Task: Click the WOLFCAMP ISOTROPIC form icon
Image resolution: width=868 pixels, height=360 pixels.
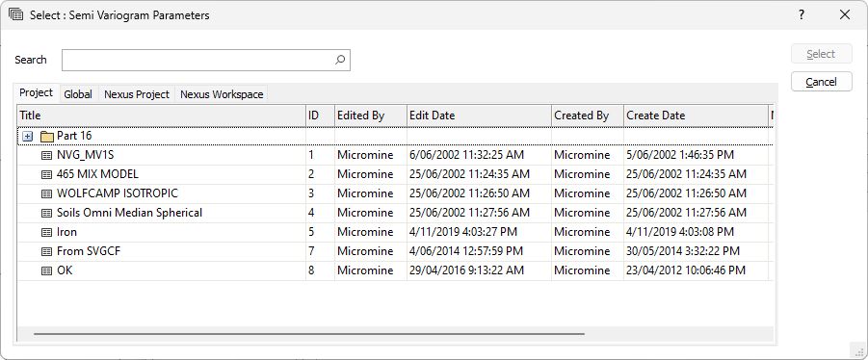Action: (x=47, y=194)
